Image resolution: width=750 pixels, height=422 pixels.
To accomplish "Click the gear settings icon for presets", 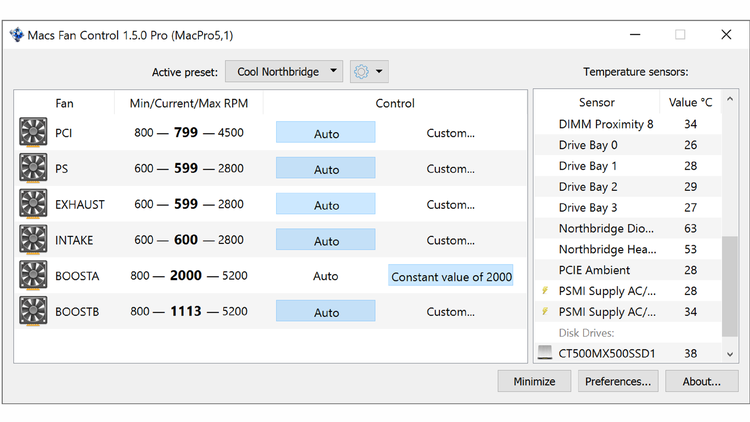I will click(x=361, y=72).
